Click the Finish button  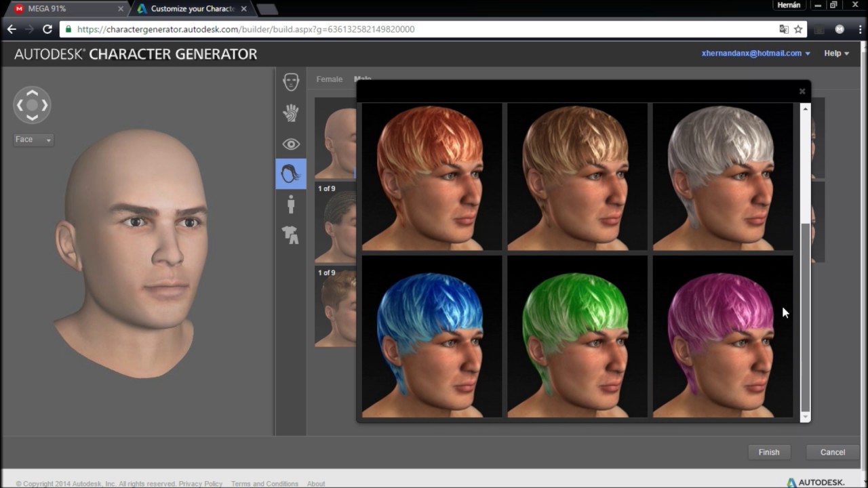click(x=769, y=452)
